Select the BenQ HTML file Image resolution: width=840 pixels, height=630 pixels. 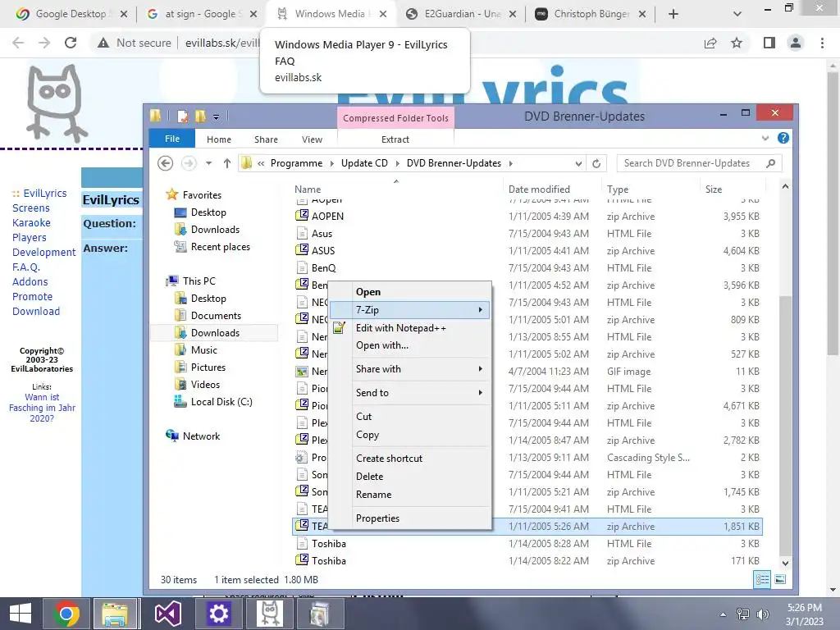pos(323,268)
